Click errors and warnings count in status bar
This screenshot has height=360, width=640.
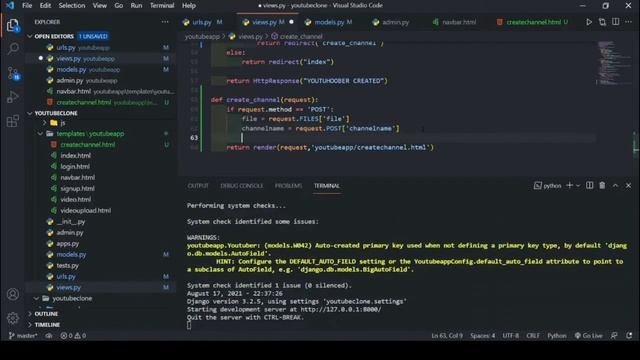click(73, 336)
